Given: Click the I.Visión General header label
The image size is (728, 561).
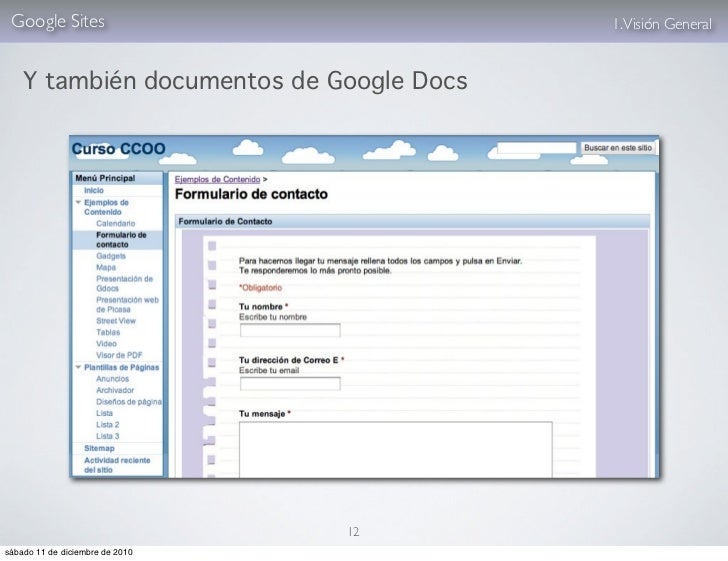Looking at the screenshot, I should tap(663, 24).
